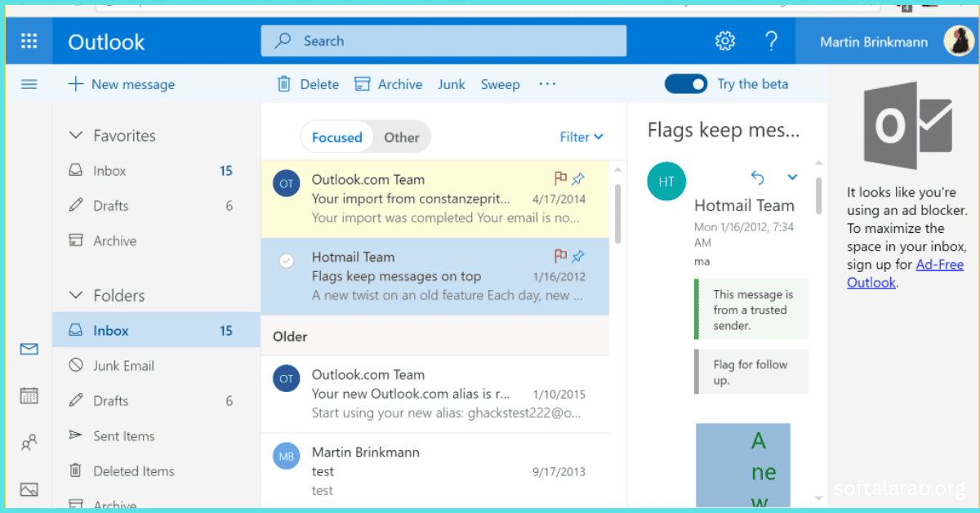
Task: Open Sent Items folder
Action: (156, 436)
